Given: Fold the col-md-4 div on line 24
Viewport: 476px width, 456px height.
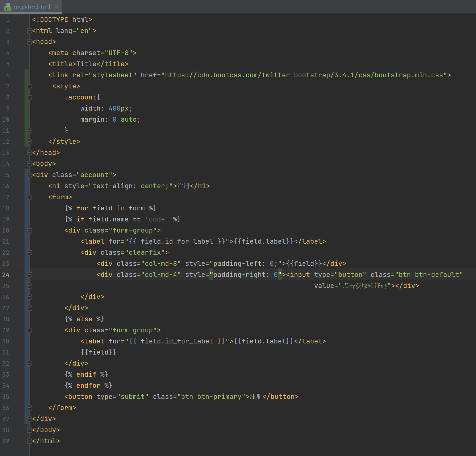Looking at the screenshot, I should 30,275.
